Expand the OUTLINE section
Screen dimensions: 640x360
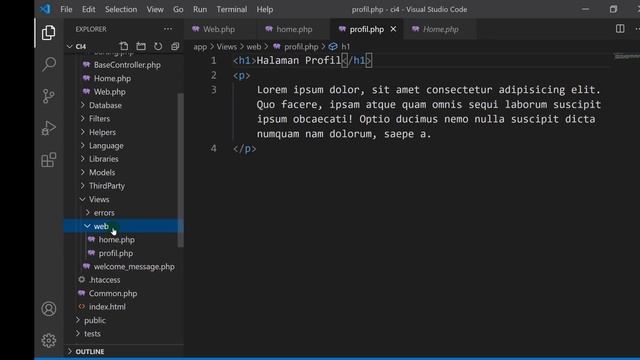[x=90, y=351]
